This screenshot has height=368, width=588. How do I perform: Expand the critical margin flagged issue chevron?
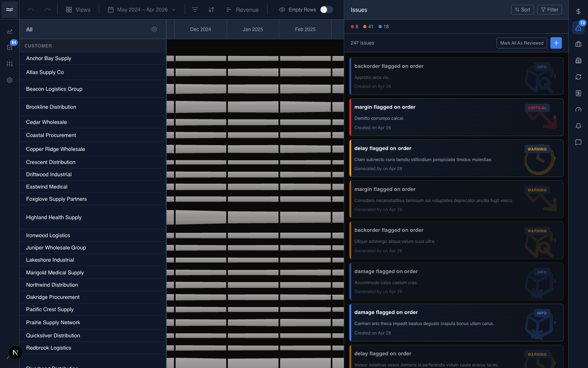pyautogui.click(x=555, y=117)
